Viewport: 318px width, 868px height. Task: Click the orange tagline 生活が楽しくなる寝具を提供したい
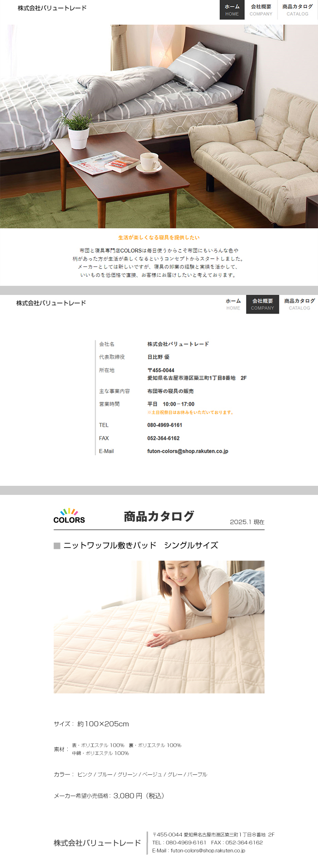(159, 237)
